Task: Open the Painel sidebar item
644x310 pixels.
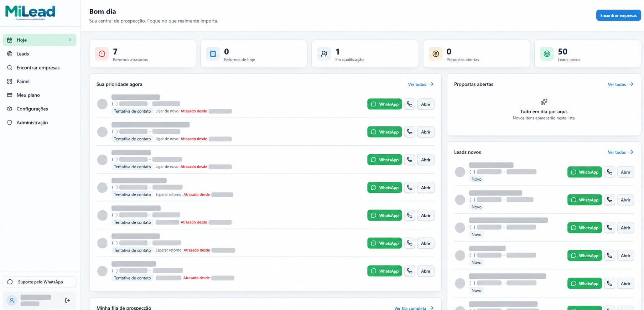Action: [x=40, y=81]
